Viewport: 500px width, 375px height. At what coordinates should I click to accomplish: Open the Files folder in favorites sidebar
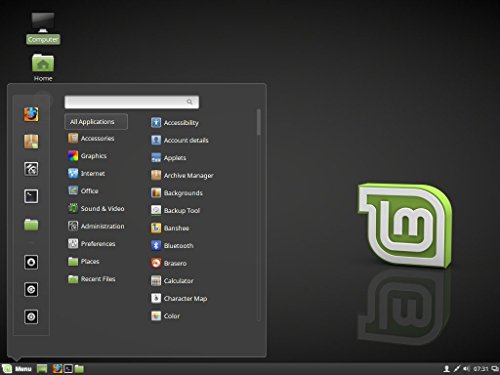tap(31, 224)
